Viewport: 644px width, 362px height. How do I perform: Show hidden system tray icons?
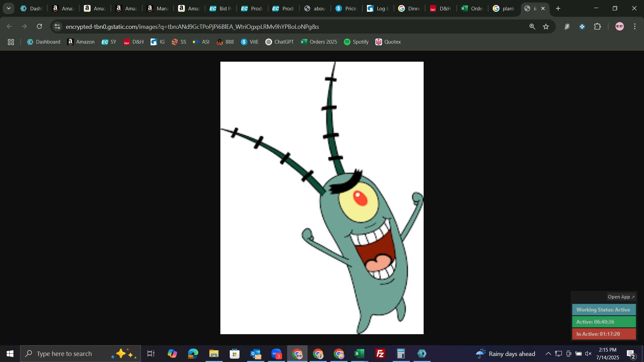[x=548, y=354]
